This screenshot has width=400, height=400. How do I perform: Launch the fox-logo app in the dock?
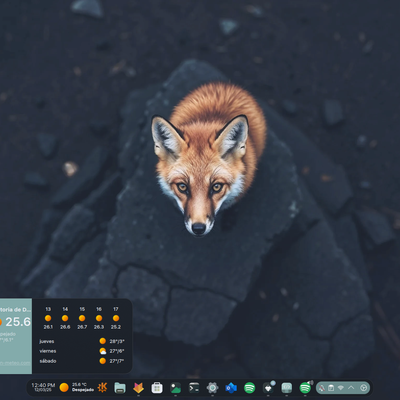coord(138,388)
